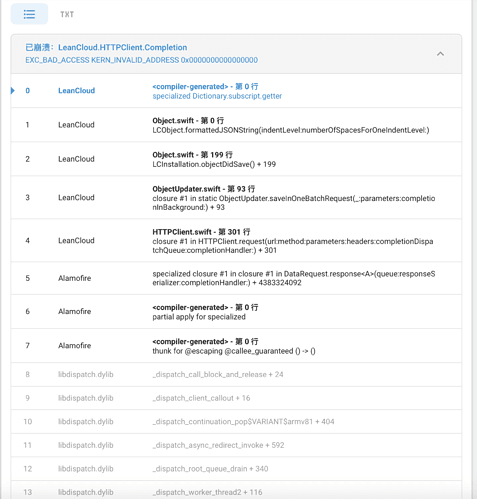Select _dispatch_call_block_and_release + 24 frame
Image resolution: width=477 pixels, height=499 pixels.
[x=218, y=374]
